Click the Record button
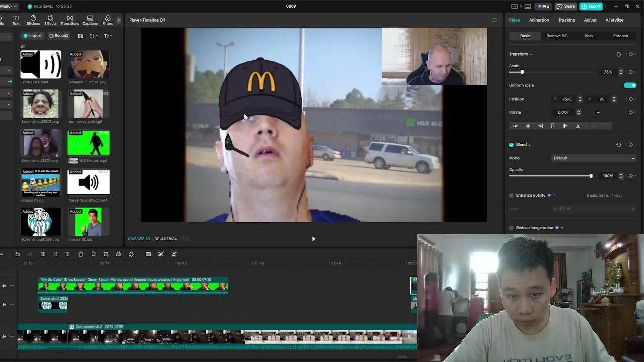 [59, 36]
